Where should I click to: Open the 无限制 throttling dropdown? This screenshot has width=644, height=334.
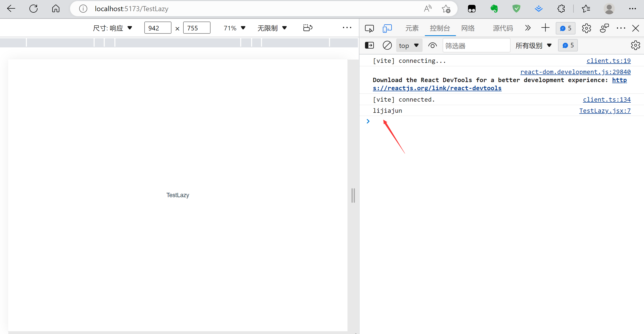click(x=272, y=28)
